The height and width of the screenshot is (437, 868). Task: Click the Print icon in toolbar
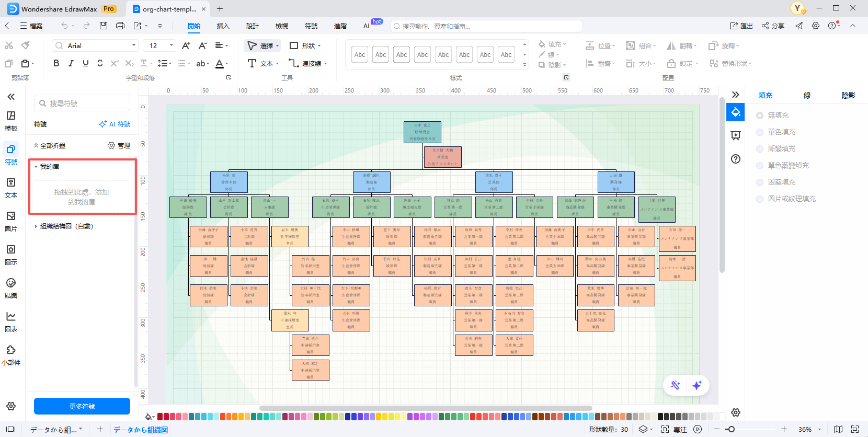[120, 26]
